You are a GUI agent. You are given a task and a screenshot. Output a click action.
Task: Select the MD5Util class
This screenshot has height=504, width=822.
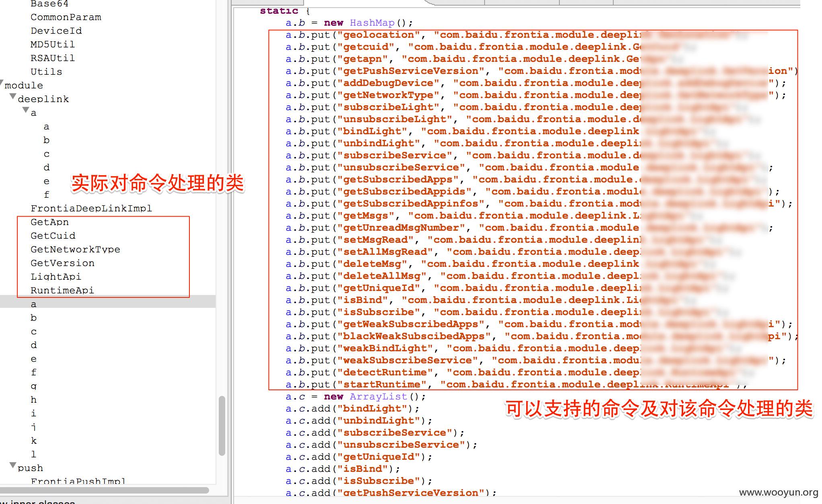click(x=53, y=45)
